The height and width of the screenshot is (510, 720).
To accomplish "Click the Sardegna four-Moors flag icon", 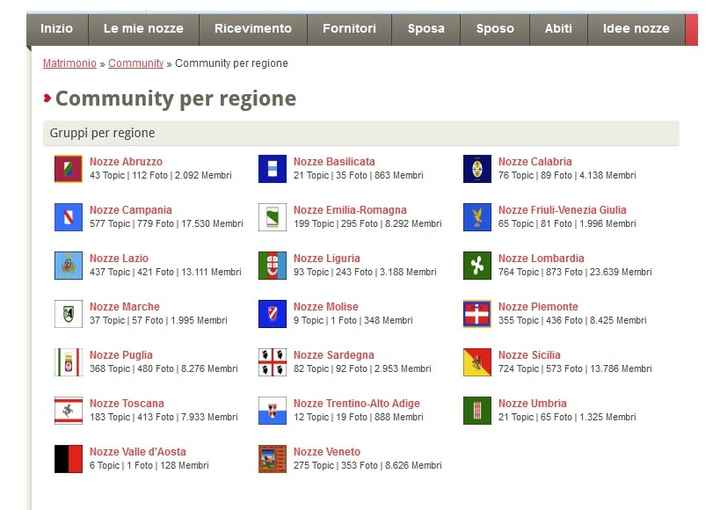I will pyautogui.click(x=272, y=362).
